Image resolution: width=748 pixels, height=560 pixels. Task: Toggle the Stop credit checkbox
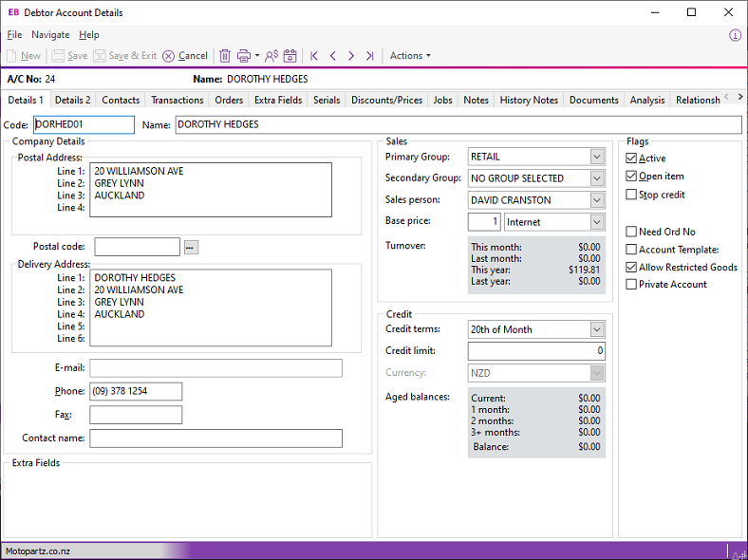(x=632, y=195)
